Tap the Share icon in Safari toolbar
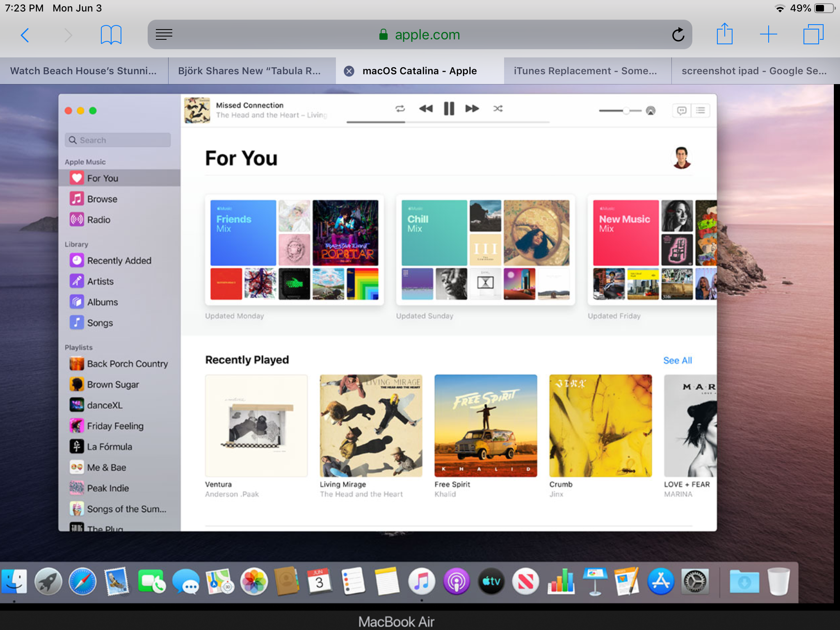 724,34
